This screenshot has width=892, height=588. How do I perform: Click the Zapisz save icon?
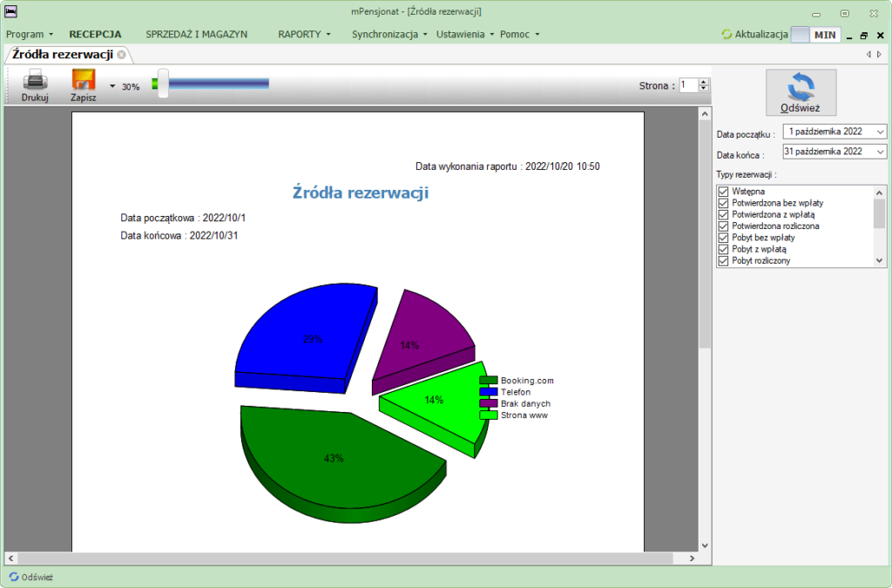pos(83,79)
